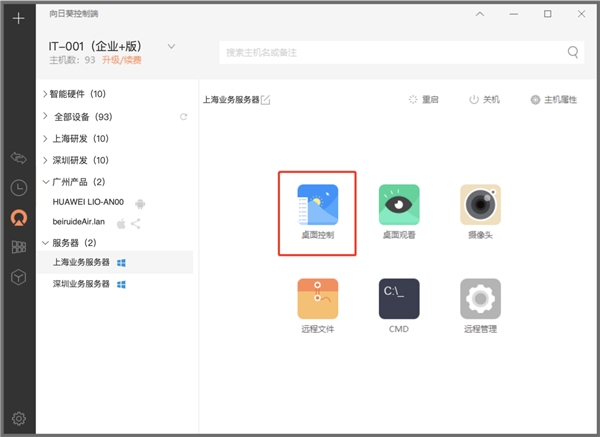Select the orange device list sidebar icon
600x437 pixels.
pos(18,217)
